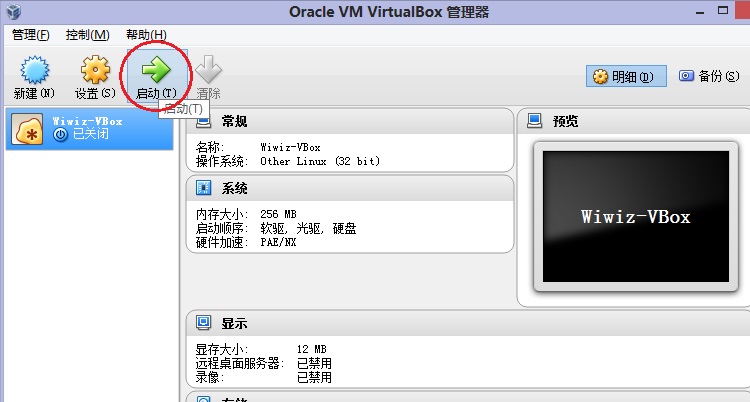
Task: Click the General (常规) section icon
Action: click(203, 121)
